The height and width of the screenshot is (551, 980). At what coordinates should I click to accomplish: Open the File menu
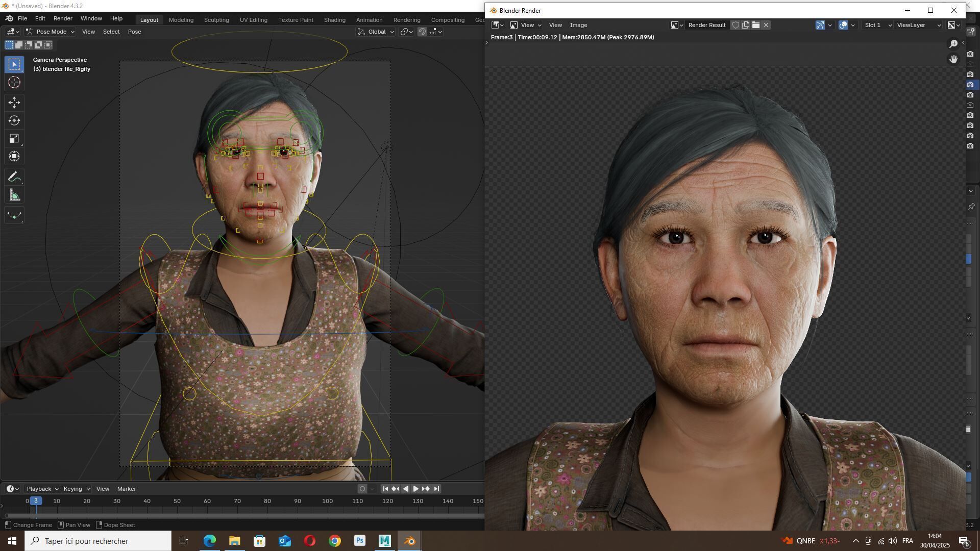22,18
